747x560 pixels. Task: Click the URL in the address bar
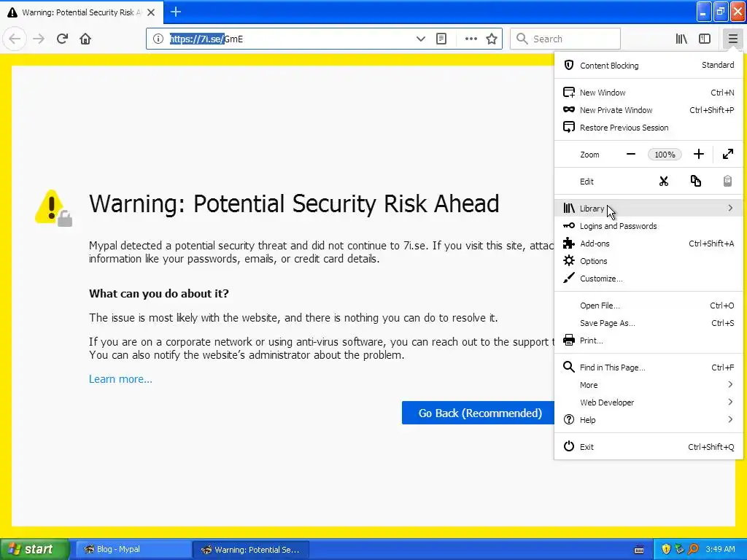coord(206,39)
